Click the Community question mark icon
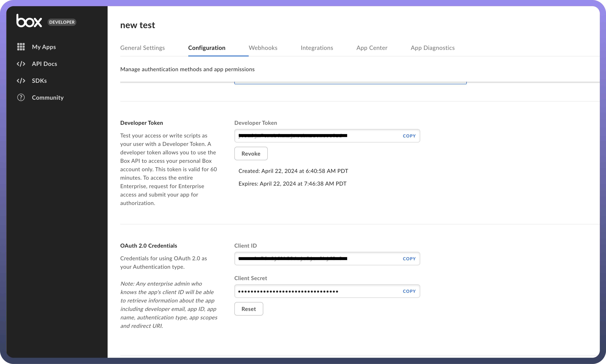The width and height of the screenshot is (606, 364). coord(21,97)
